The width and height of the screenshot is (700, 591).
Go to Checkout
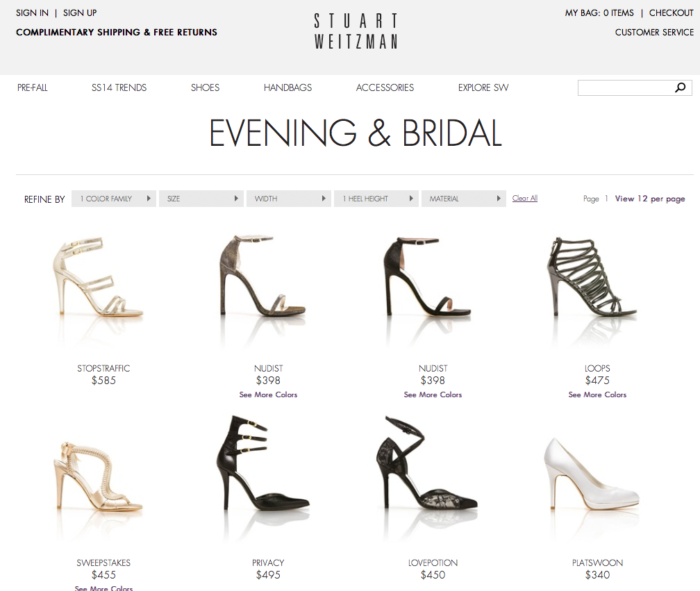[x=671, y=13]
